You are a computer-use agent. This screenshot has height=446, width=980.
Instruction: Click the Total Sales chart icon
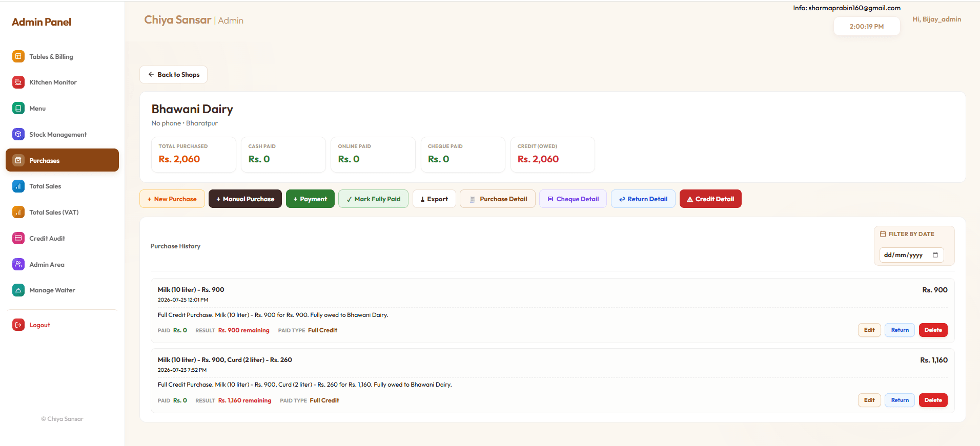[x=18, y=186]
